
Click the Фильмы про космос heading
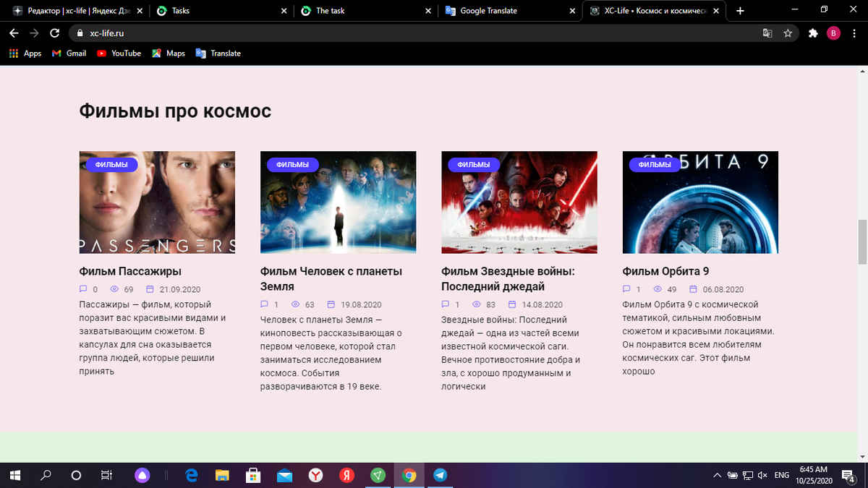coord(175,111)
